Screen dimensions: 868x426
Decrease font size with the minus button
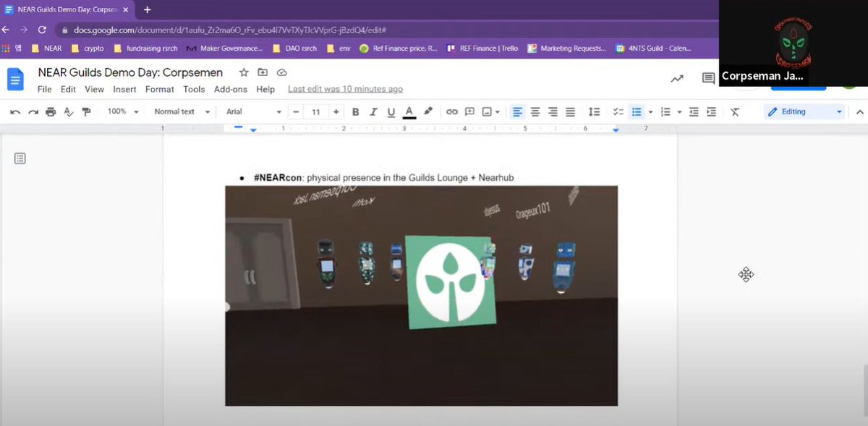pos(296,112)
